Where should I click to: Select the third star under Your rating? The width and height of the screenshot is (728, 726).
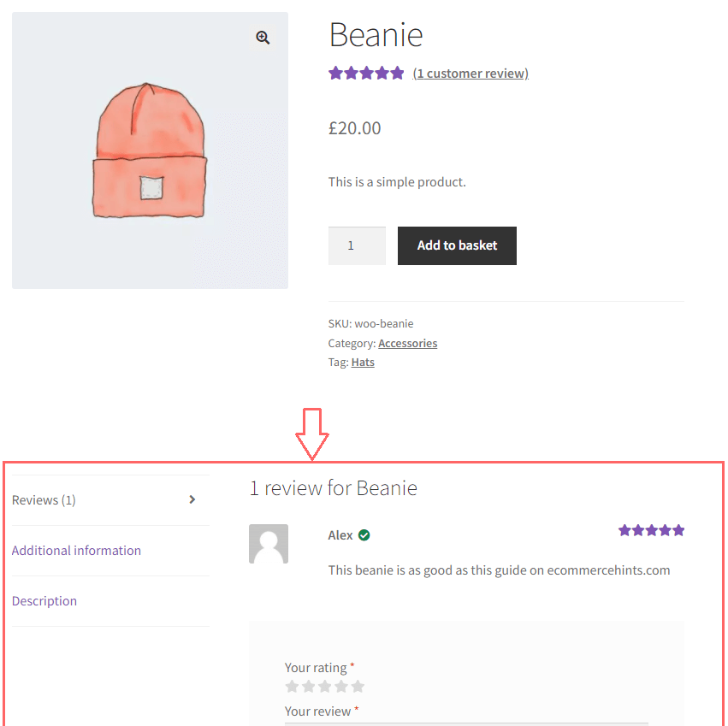click(325, 686)
